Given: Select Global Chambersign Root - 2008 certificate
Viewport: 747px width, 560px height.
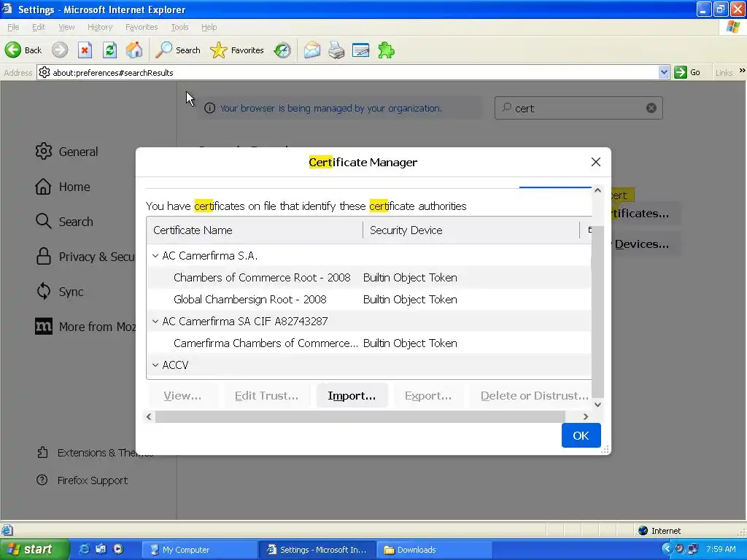Looking at the screenshot, I should (368, 300).
